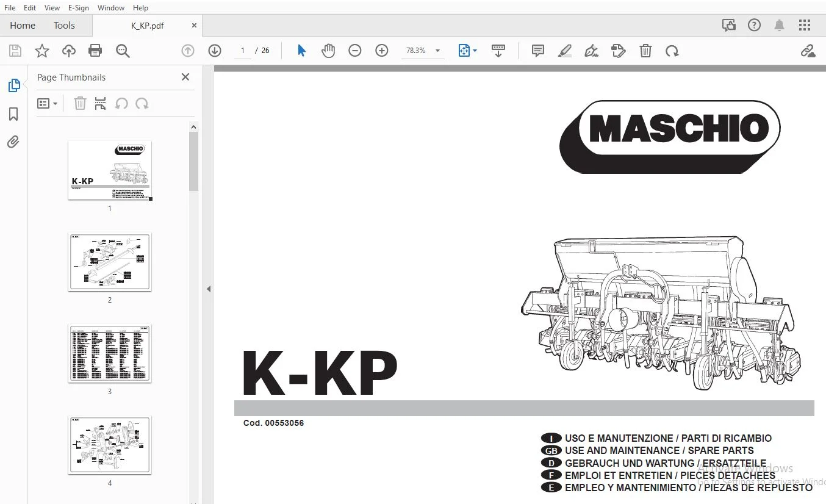Viewport: 826px width, 504px height.
Task: Upload file to cloud icon
Action: [x=68, y=51]
